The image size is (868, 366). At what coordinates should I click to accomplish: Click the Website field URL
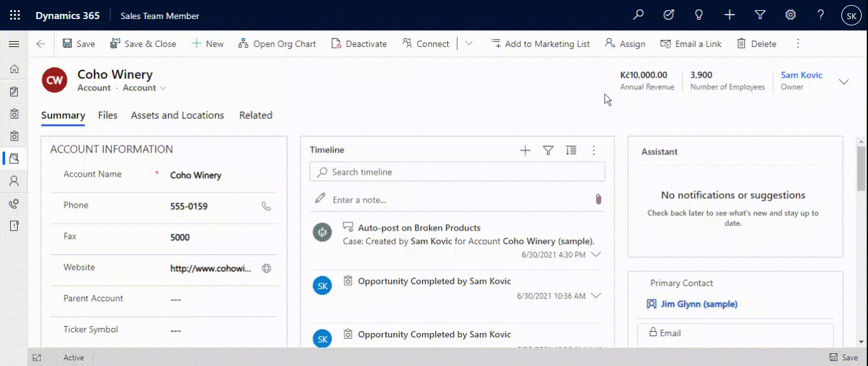coord(211,269)
